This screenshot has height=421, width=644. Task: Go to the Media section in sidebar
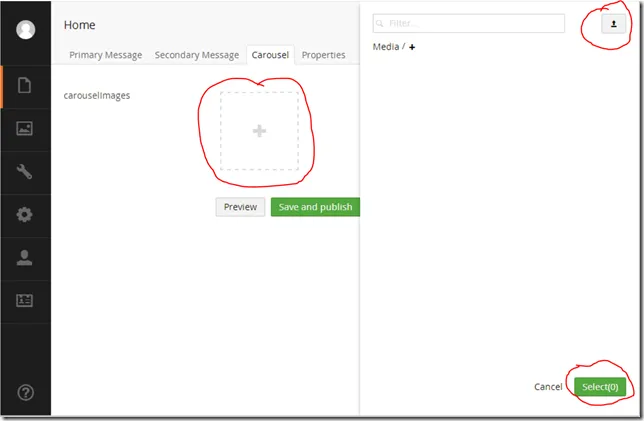26,128
